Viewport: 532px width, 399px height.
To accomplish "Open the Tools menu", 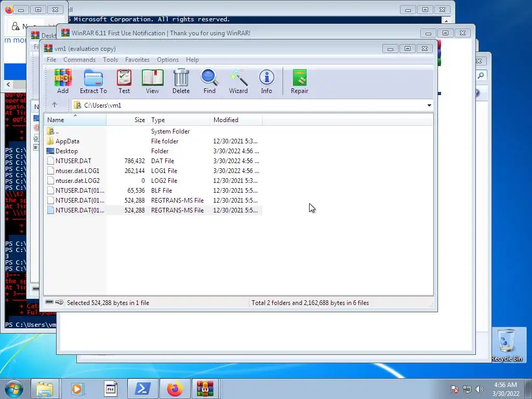I will click(x=110, y=59).
